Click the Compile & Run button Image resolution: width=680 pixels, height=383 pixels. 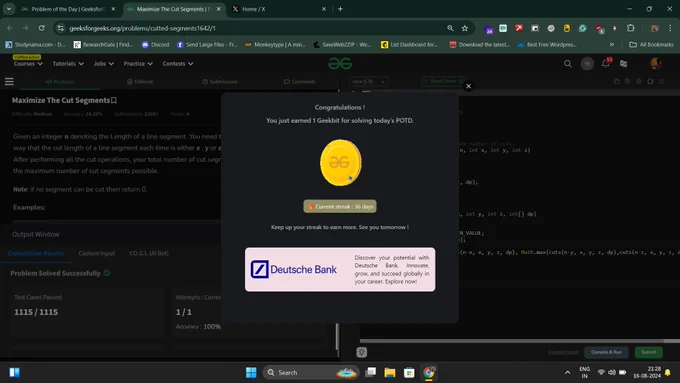click(606, 352)
